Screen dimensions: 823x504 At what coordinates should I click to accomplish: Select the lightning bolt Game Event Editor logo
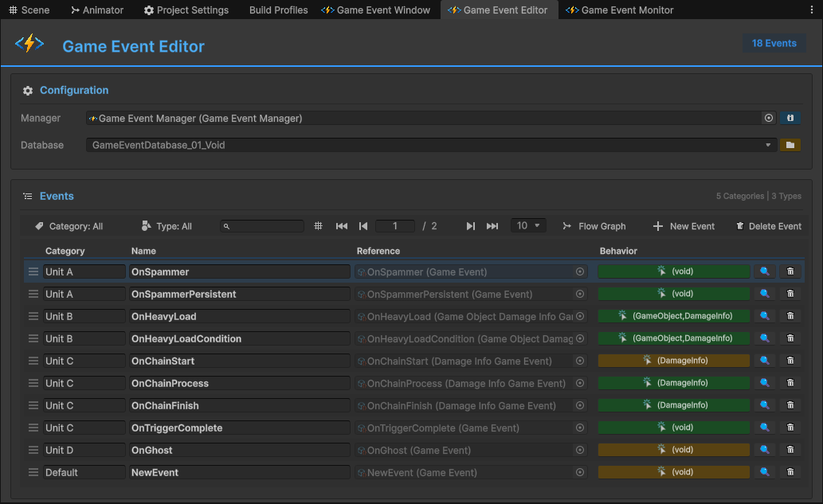30,45
